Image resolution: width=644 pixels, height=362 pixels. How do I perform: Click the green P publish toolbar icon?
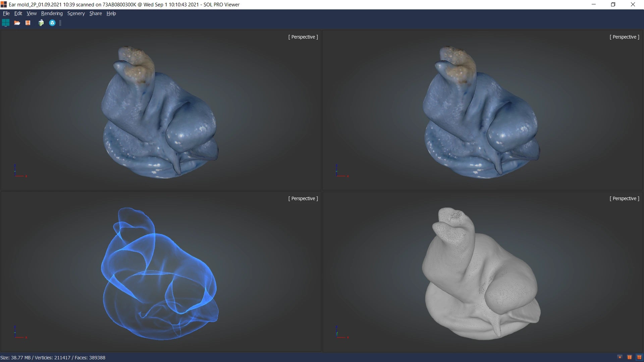click(x=41, y=23)
